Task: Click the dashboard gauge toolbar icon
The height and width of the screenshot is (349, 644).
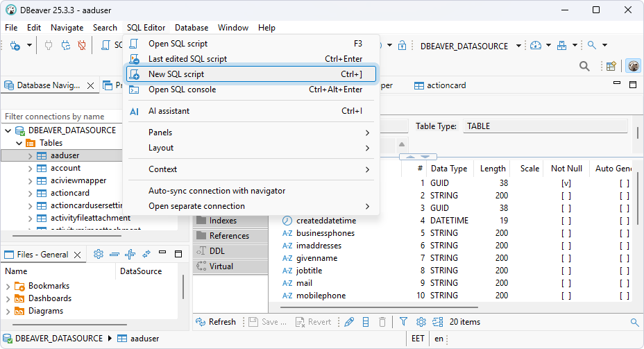Action: tap(536, 45)
